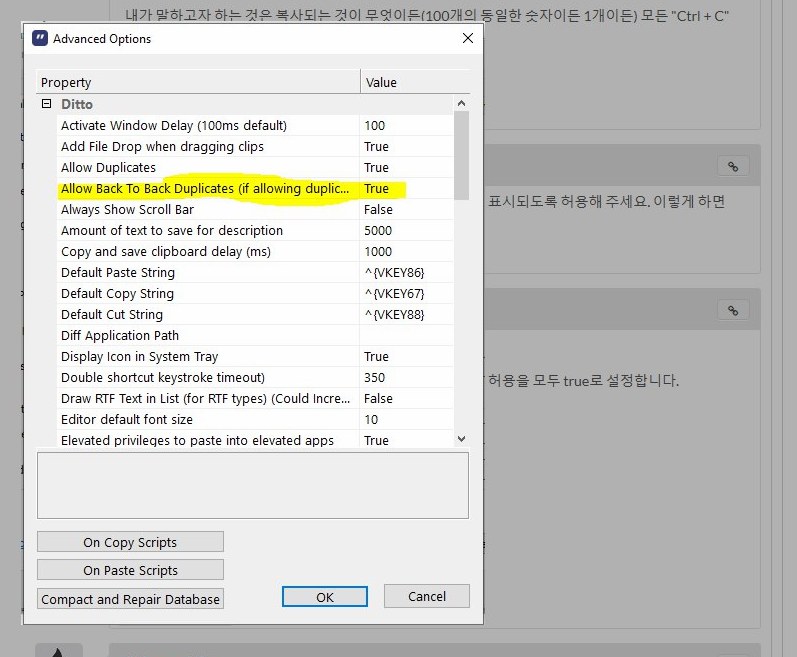Image resolution: width=797 pixels, height=657 pixels.
Task: Click True value for Elevated privileges row
Action: (x=406, y=439)
